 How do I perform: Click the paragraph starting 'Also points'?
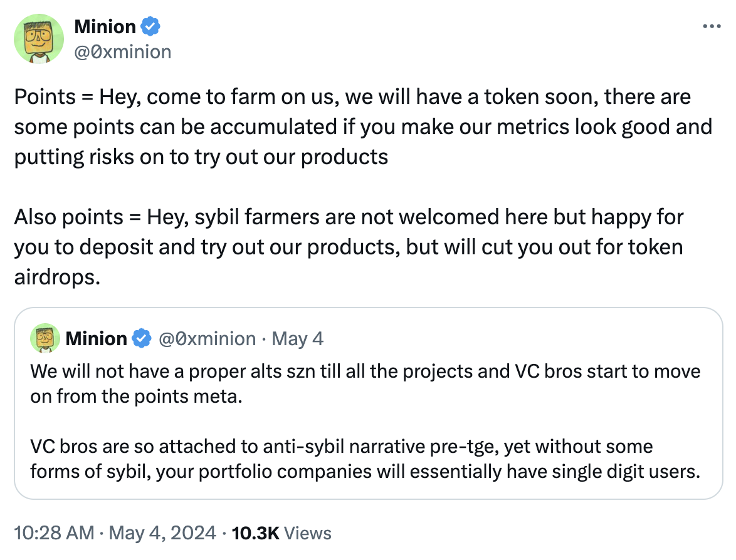click(x=349, y=247)
